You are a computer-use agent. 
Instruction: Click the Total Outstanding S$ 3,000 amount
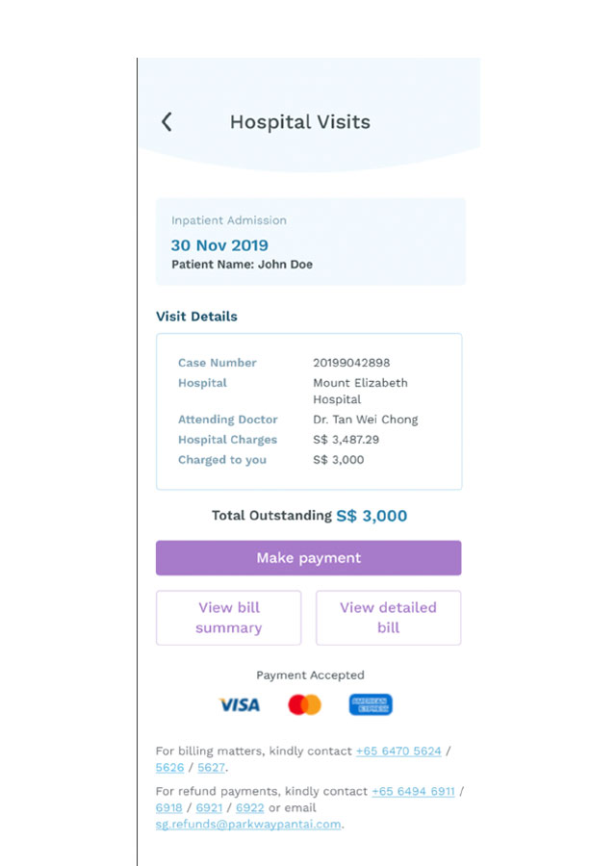tap(372, 516)
